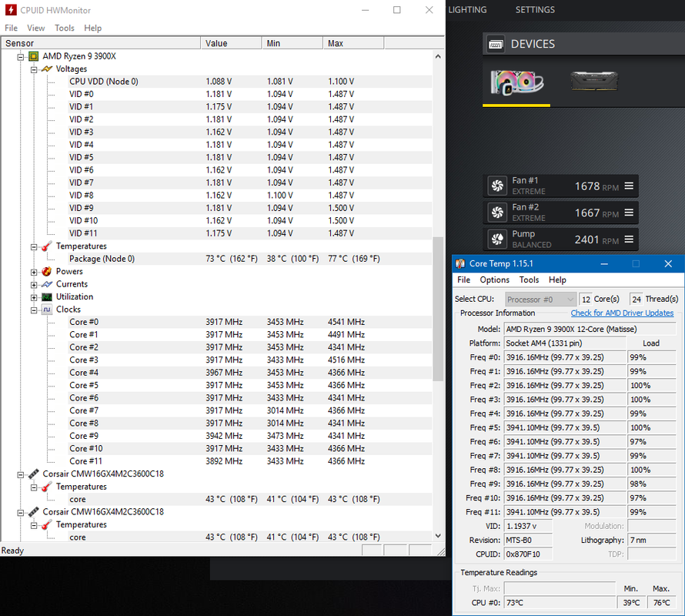
Task: Click the Pump BALANCED 2401 RPM entry
Action: pyautogui.click(x=560, y=239)
